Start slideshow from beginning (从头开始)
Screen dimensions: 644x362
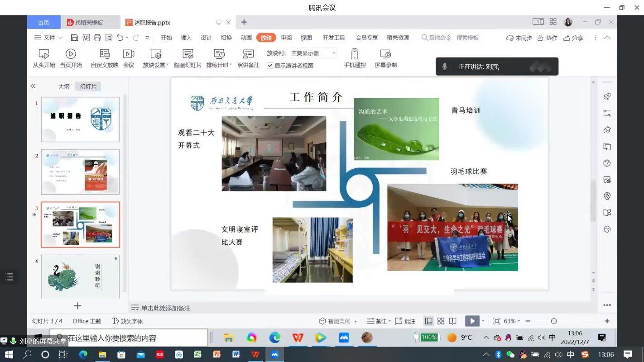pyautogui.click(x=44, y=58)
